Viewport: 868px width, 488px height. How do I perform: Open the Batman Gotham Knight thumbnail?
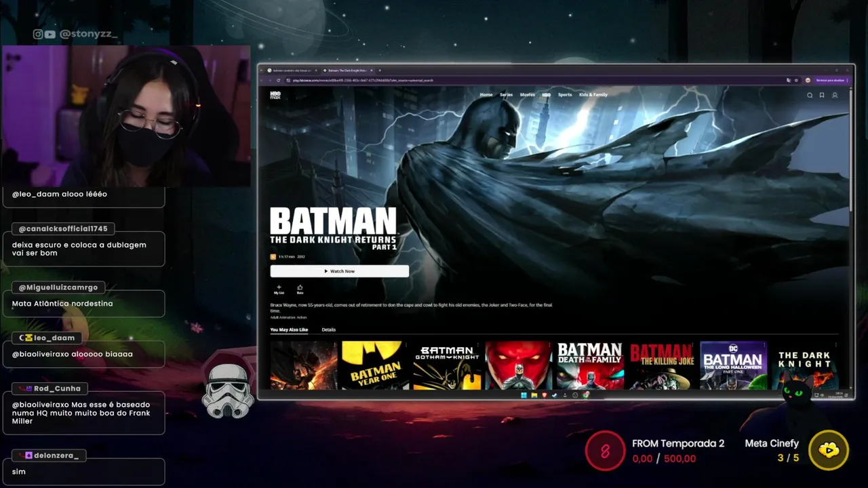(x=447, y=365)
